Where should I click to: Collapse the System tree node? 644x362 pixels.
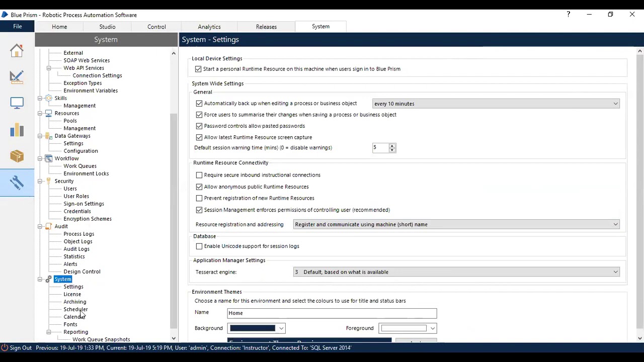tap(40, 279)
